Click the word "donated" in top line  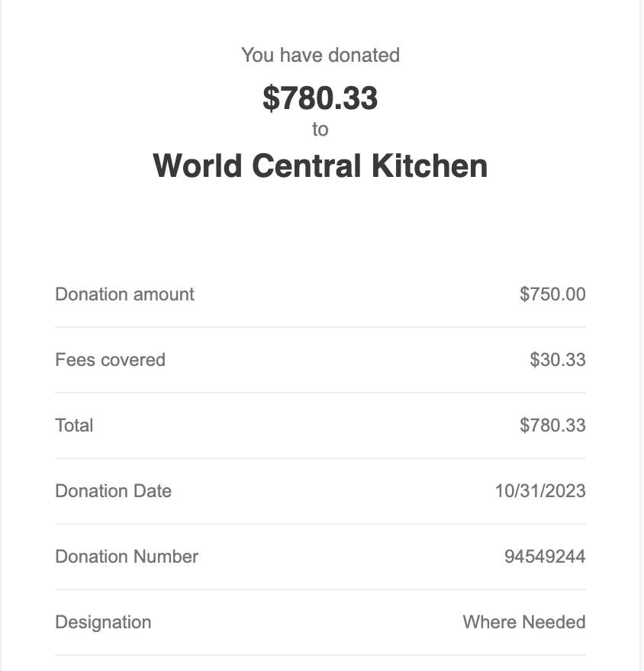[364, 55]
